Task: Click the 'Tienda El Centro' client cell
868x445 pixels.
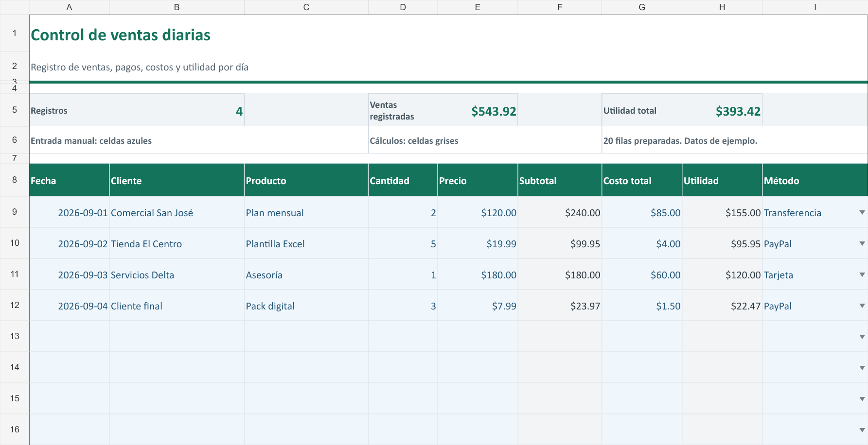Action: [177, 243]
